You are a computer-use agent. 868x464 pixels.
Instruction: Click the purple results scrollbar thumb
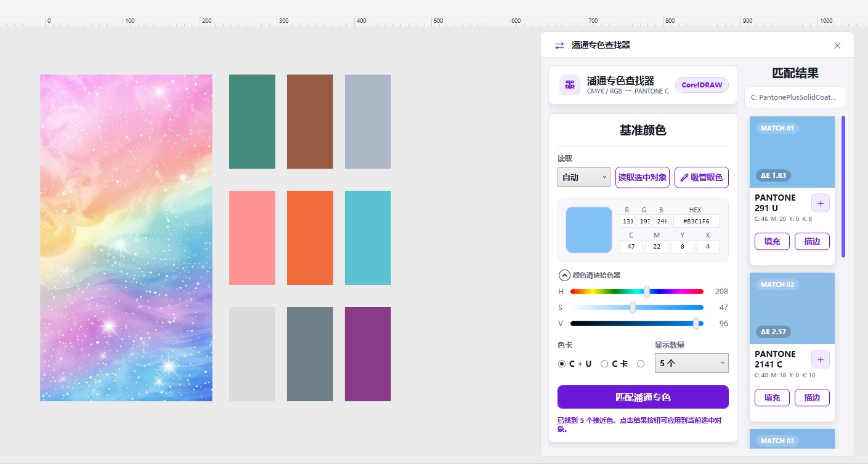coord(843,186)
